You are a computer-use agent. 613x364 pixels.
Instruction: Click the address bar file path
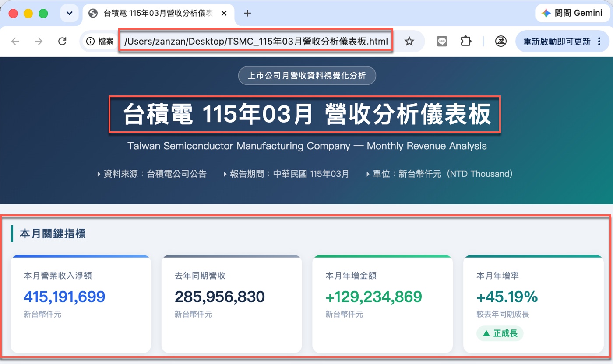click(x=256, y=42)
